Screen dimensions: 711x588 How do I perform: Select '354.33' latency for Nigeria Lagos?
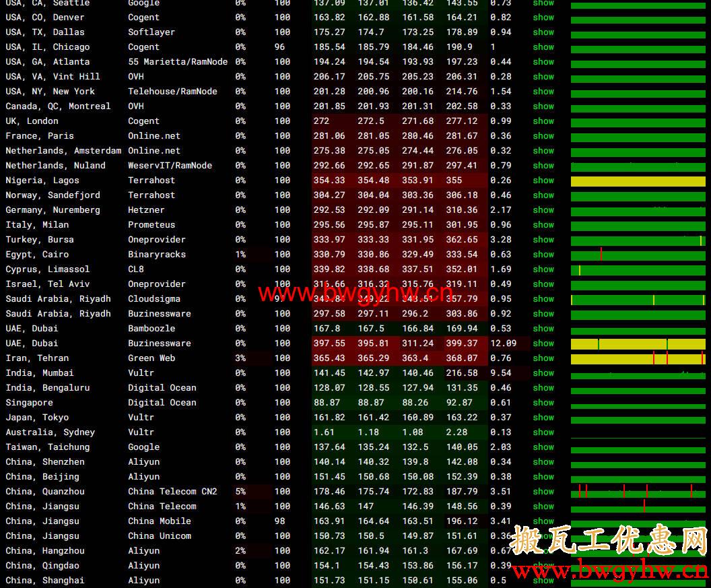tap(329, 180)
